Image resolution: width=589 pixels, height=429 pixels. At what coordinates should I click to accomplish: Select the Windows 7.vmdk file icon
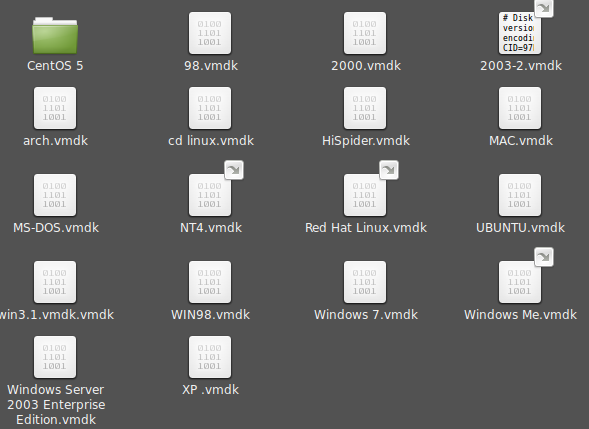[x=365, y=282]
